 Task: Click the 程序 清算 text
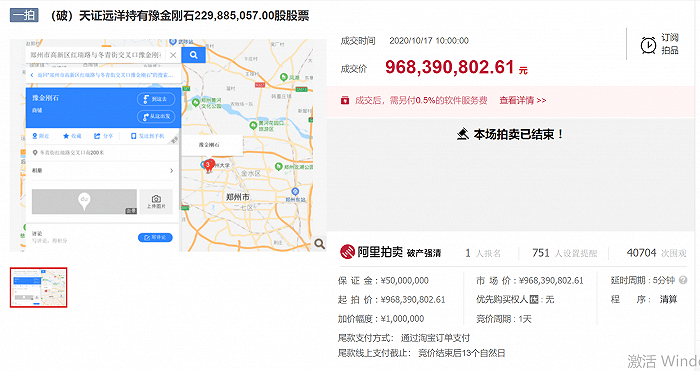[x=644, y=300]
